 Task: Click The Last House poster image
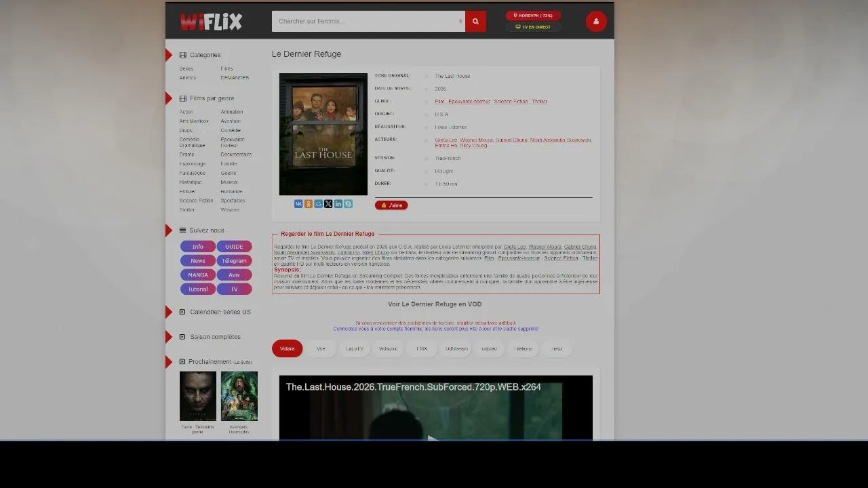tap(323, 134)
